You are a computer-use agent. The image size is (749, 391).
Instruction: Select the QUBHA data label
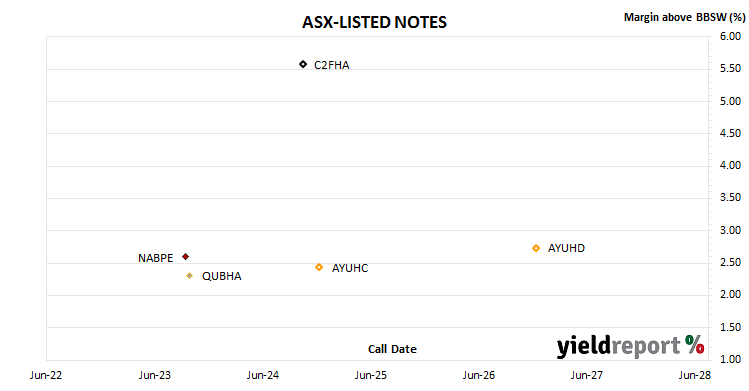(x=222, y=276)
